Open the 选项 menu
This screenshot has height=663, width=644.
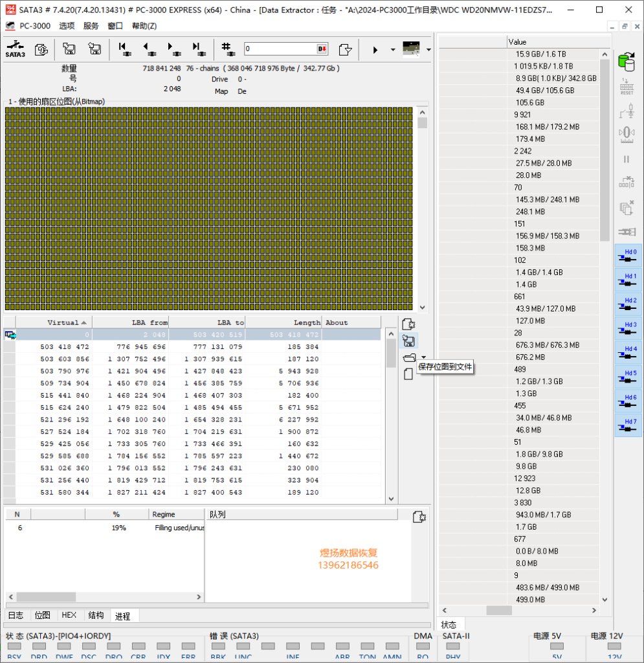tap(67, 26)
